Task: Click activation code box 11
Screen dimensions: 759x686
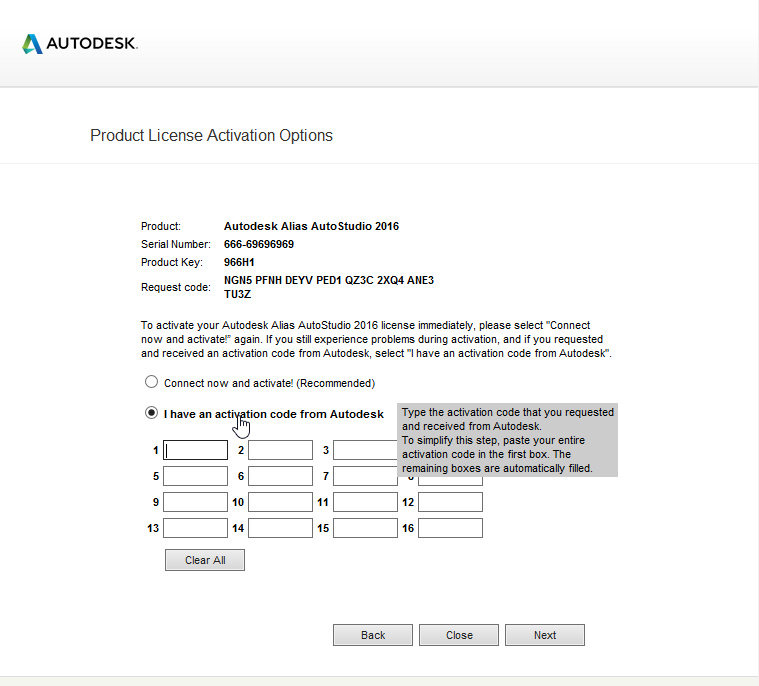Action: coord(365,502)
